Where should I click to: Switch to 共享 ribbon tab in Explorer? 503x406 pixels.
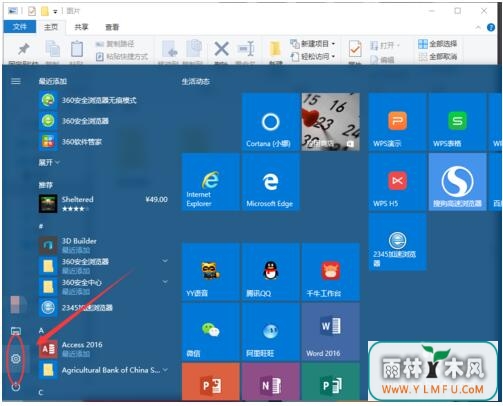[81, 27]
